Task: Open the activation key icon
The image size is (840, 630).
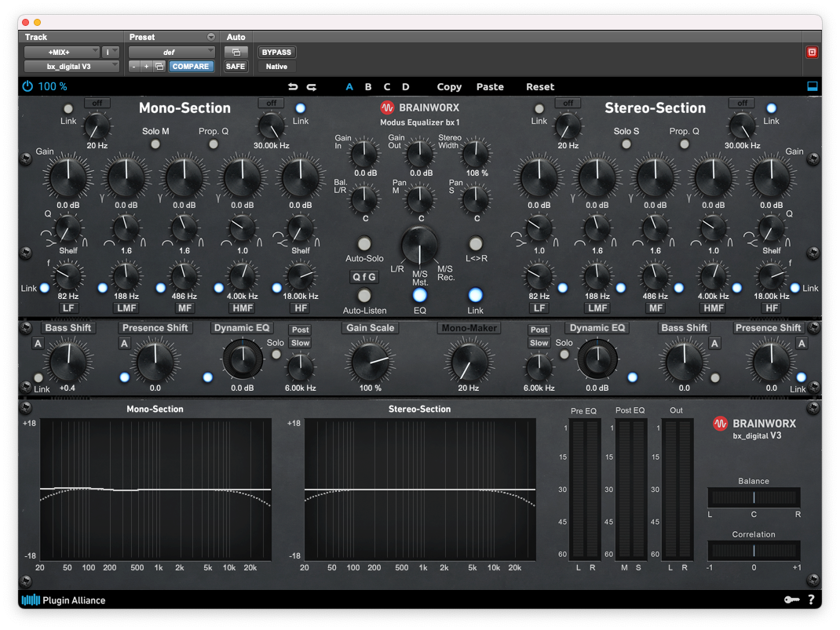Action: point(792,599)
